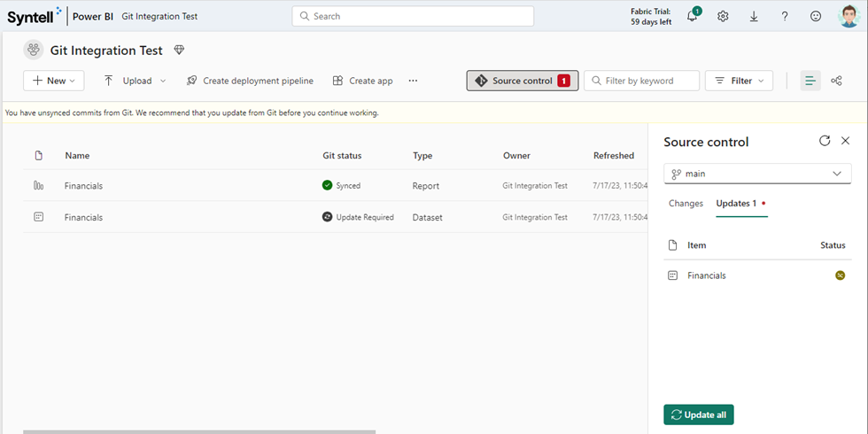Screen dimensions: 868x434
Task: Click the file icon in table header
Action: [x=38, y=156]
